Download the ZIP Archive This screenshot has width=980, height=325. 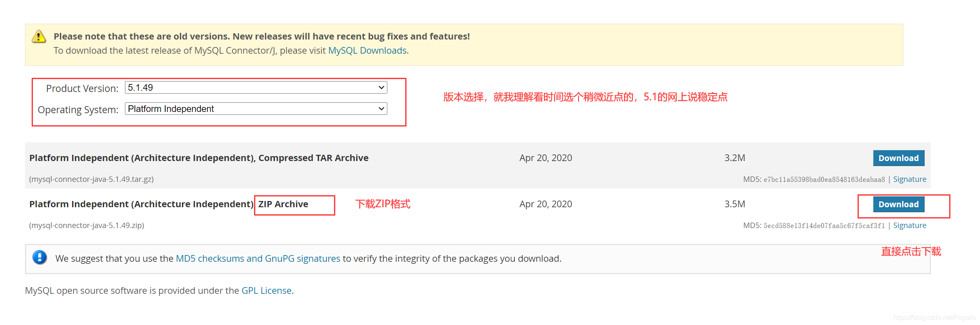[x=898, y=204]
